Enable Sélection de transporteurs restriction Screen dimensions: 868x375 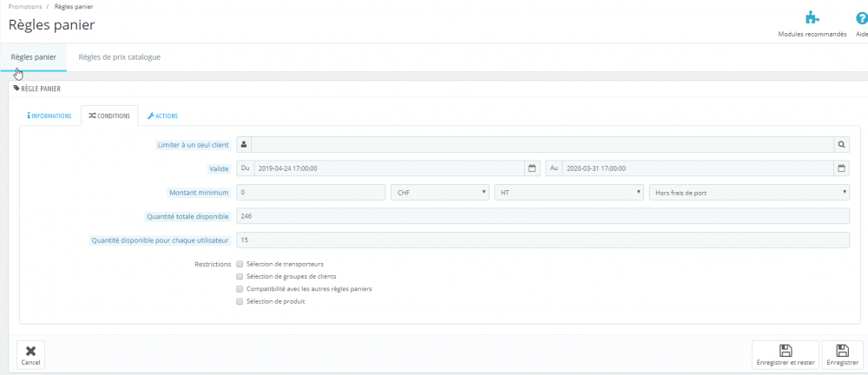coord(240,264)
